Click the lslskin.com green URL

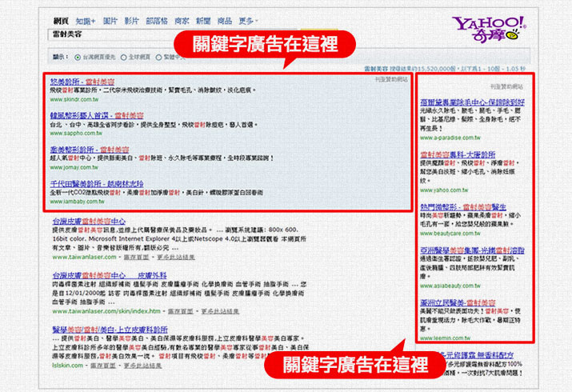(67, 366)
